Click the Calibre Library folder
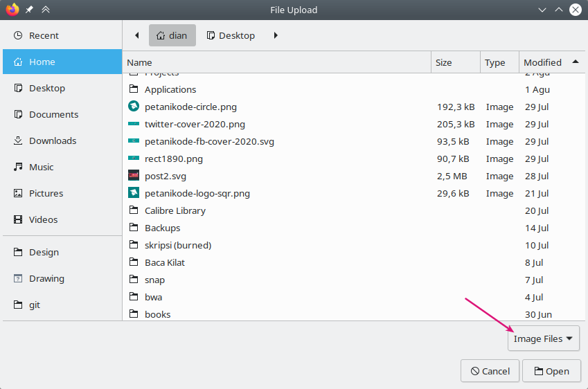Viewport: 588px width, 389px height. point(175,211)
